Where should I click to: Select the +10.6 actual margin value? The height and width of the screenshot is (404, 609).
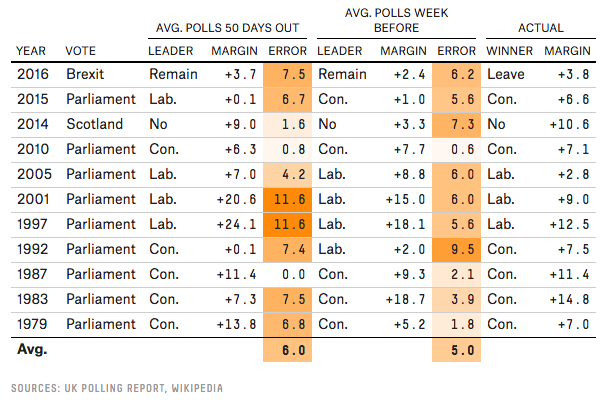pyautogui.click(x=570, y=124)
